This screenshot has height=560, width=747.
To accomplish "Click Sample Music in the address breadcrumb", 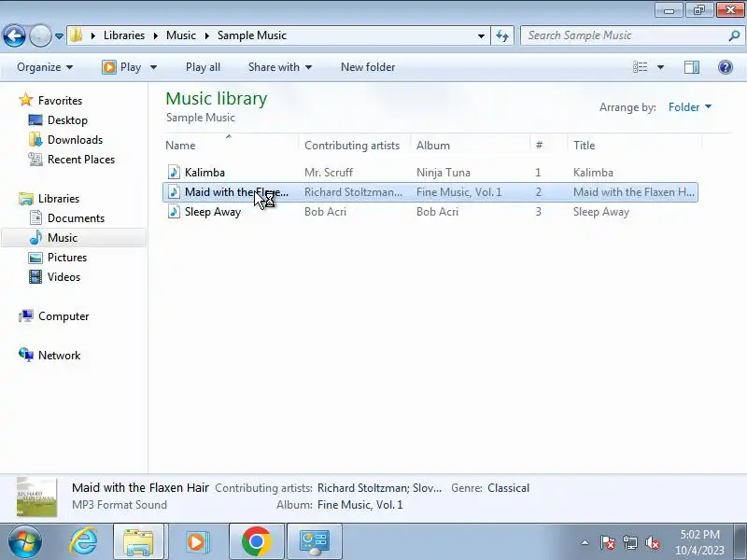I will 252,35.
